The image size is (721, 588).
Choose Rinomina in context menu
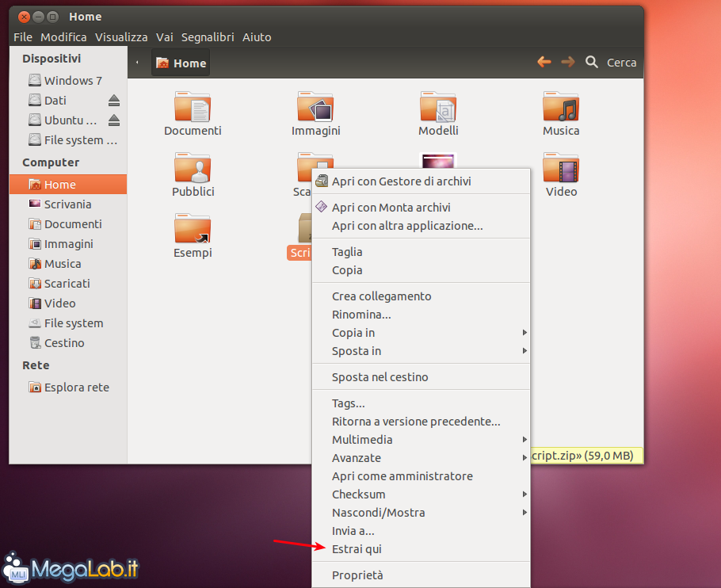[x=422, y=315]
